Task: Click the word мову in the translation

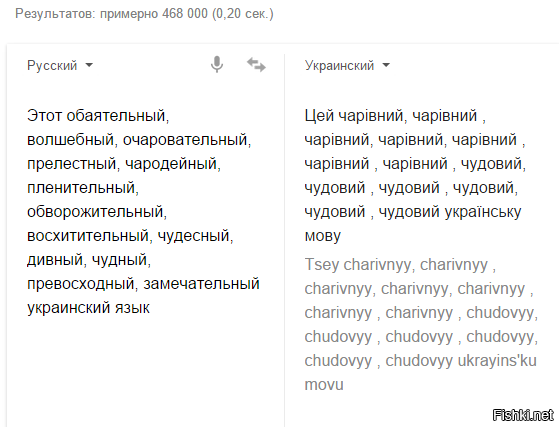Action: (x=323, y=236)
